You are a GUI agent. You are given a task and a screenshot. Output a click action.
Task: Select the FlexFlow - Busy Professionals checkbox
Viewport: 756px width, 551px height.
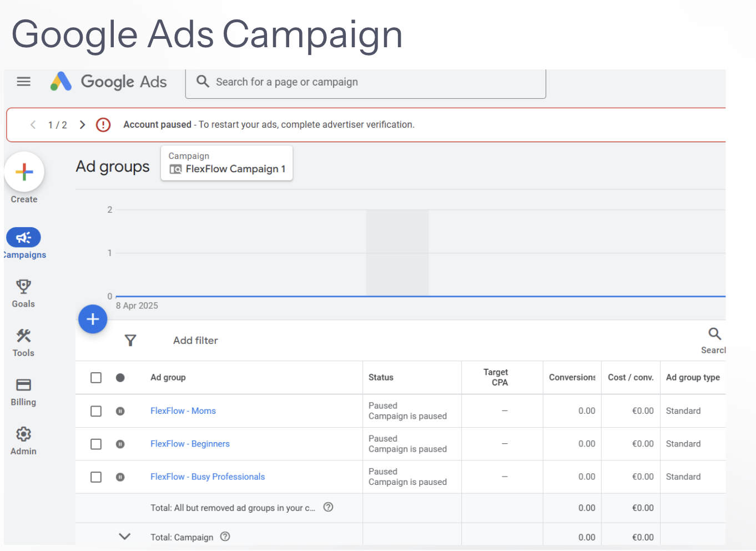pos(96,477)
